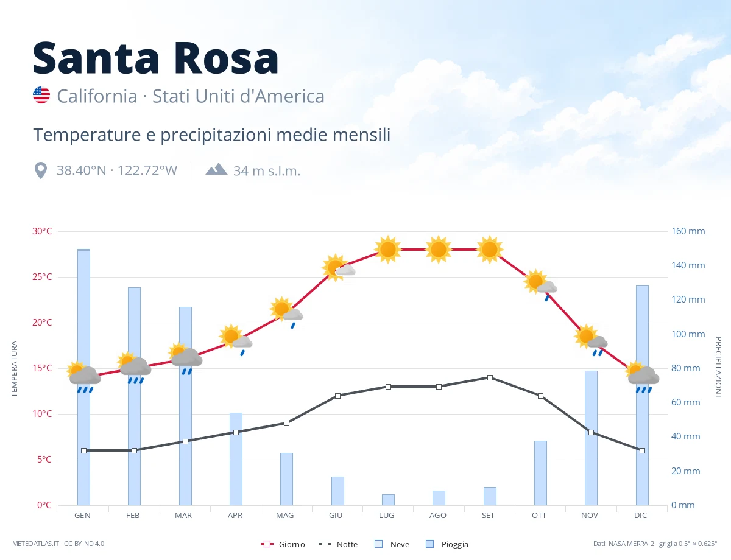
Task: Click the Neve legend color box
Action: (378, 544)
